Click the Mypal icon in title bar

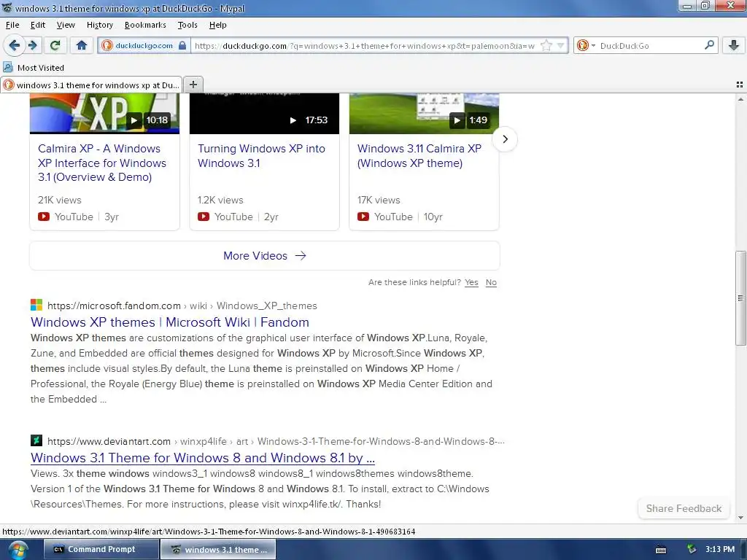(x=7, y=7)
